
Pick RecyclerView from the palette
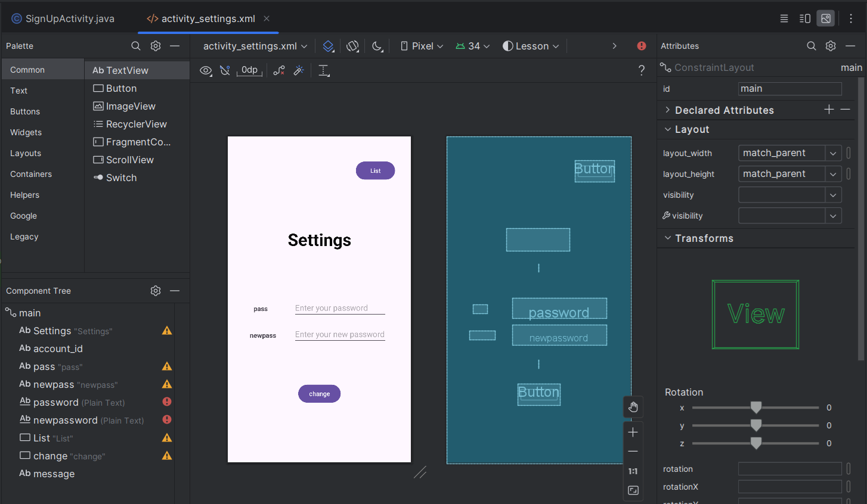(x=137, y=124)
